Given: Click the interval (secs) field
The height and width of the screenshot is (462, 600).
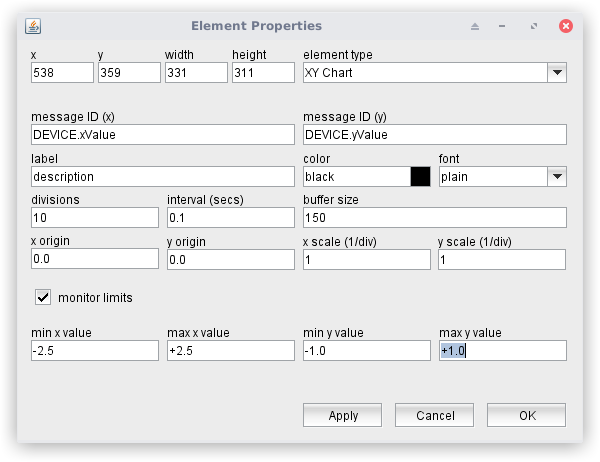Looking at the screenshot, I should tap(230, 218).
